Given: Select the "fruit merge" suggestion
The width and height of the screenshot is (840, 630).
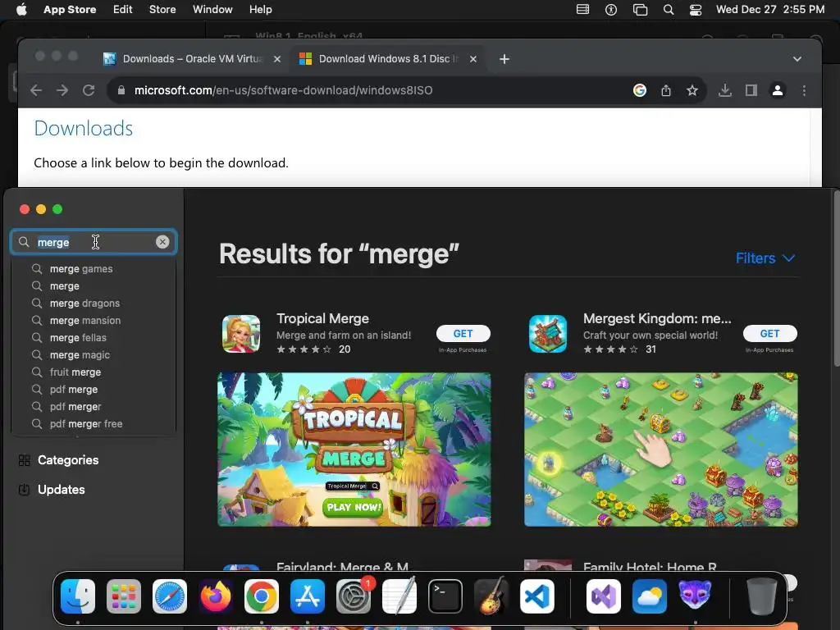Looking at the screenshot, I should [75, 372].
